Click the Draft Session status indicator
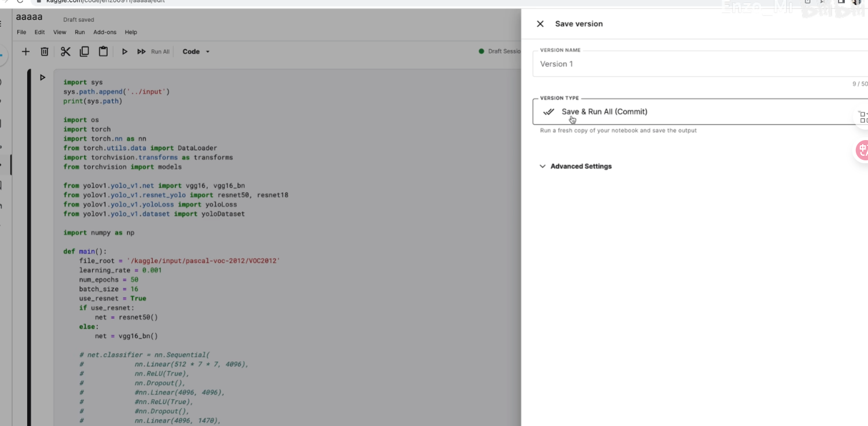Image resolution: width=868 pixels, height=426 pixels. [500, 52]
